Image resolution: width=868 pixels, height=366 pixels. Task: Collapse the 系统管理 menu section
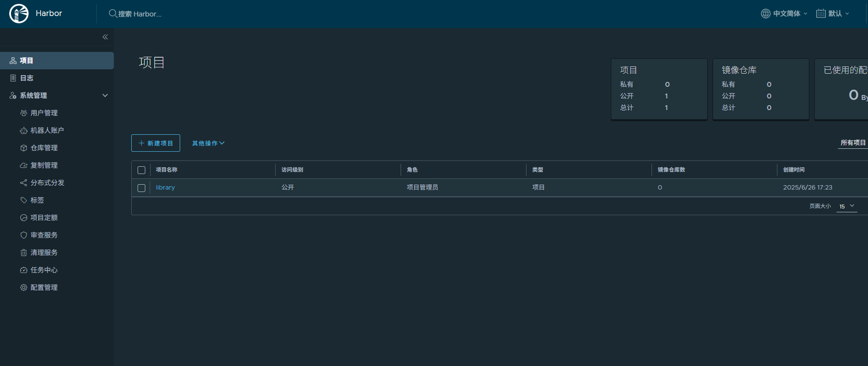pyautogui.click(x=105, y=95)
